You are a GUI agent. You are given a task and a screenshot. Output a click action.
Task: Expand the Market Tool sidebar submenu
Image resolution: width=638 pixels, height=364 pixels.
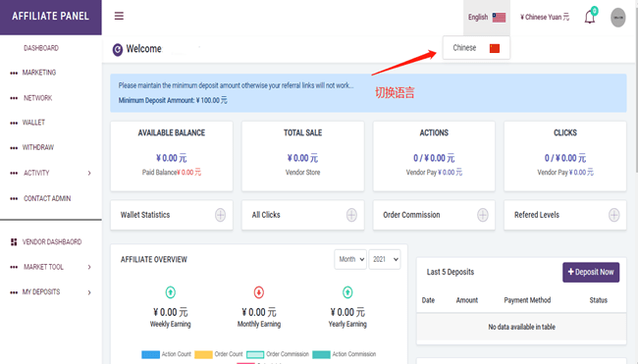tap(51, 267)
